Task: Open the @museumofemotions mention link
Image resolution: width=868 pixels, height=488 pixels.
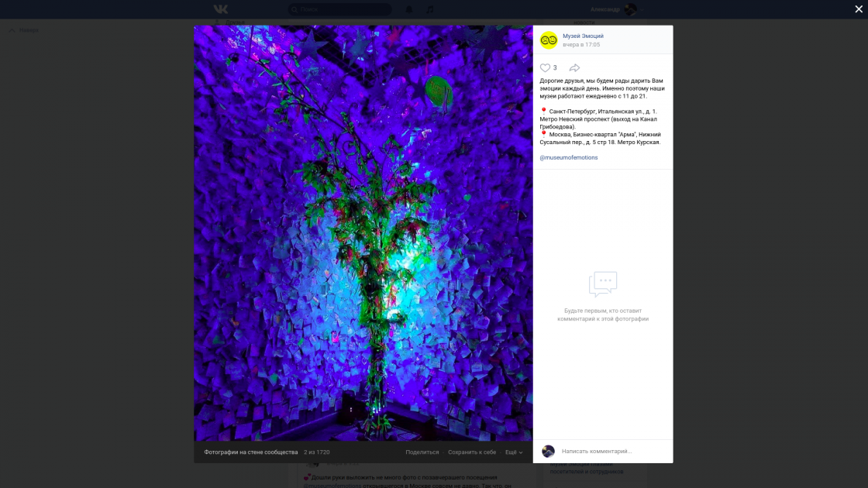Action: [569, 157]
